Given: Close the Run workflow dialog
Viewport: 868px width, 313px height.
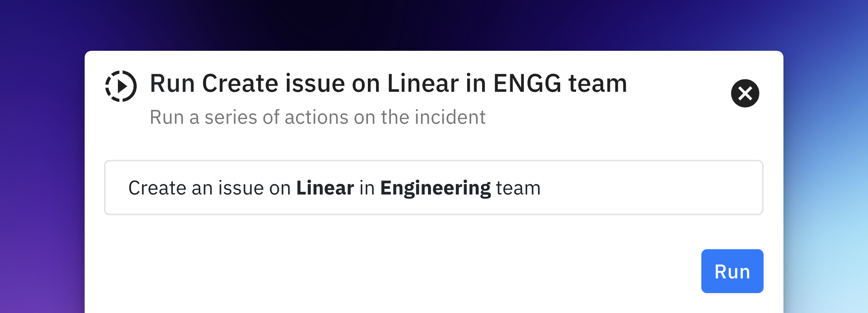Looking at the screenshot, I should [745, 93].
